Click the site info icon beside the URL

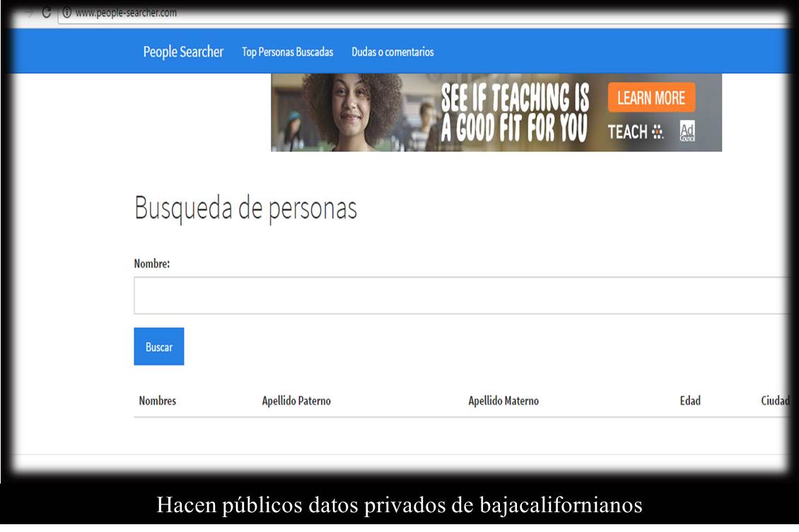[x=67, y=13]
